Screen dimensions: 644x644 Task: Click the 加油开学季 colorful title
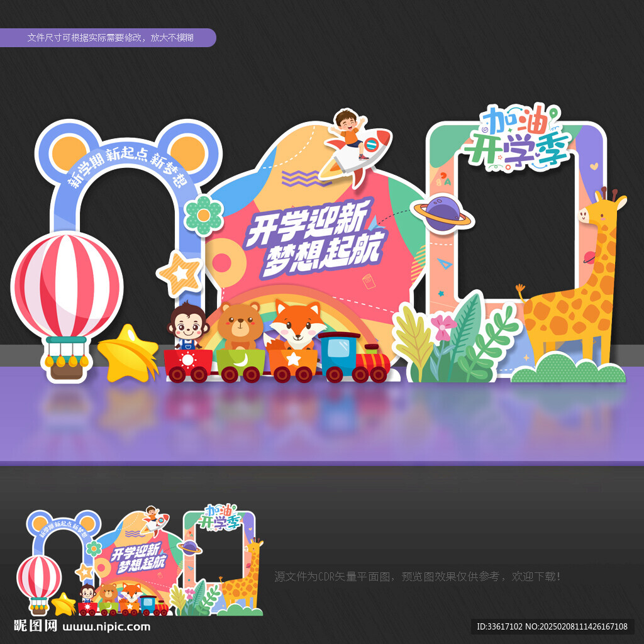coord(519,136)
